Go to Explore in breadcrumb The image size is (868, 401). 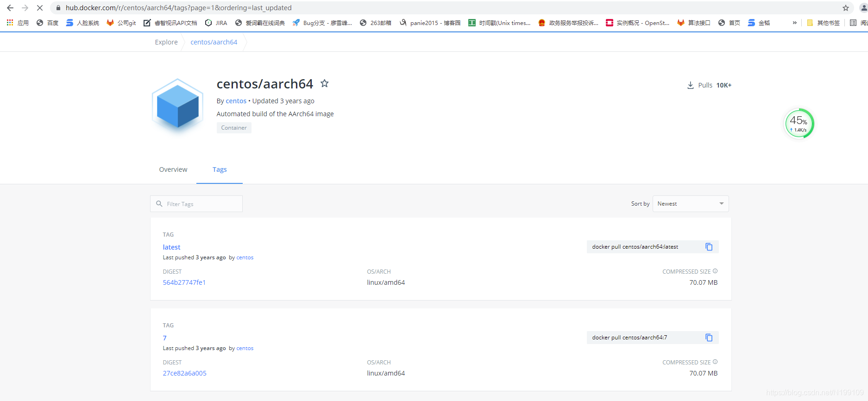point(166,42)
